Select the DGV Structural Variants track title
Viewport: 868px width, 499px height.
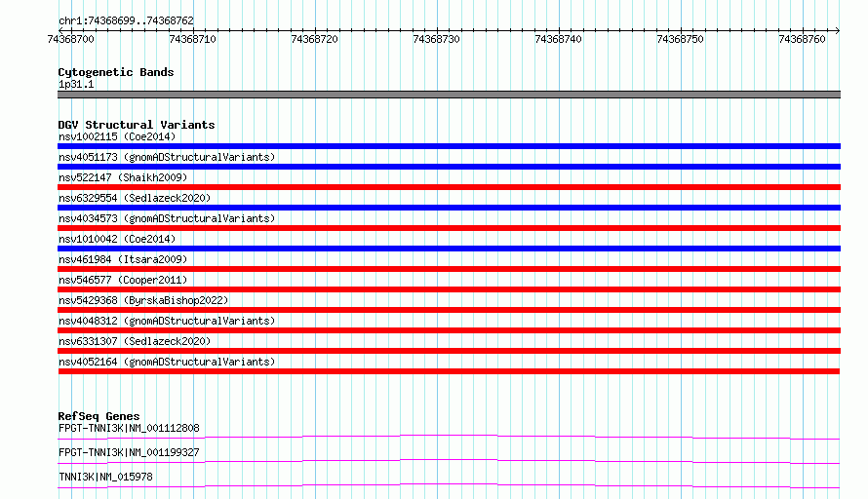click(137, 125)
